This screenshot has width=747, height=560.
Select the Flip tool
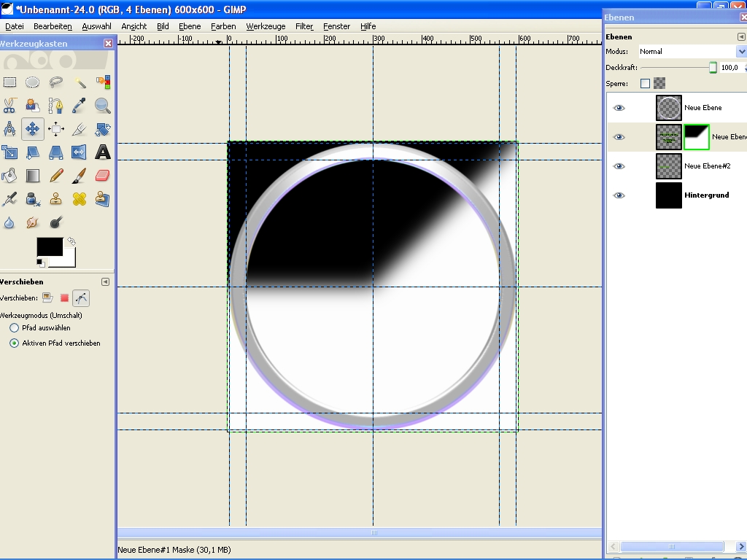pyautogui.click(x=79, y=152)
